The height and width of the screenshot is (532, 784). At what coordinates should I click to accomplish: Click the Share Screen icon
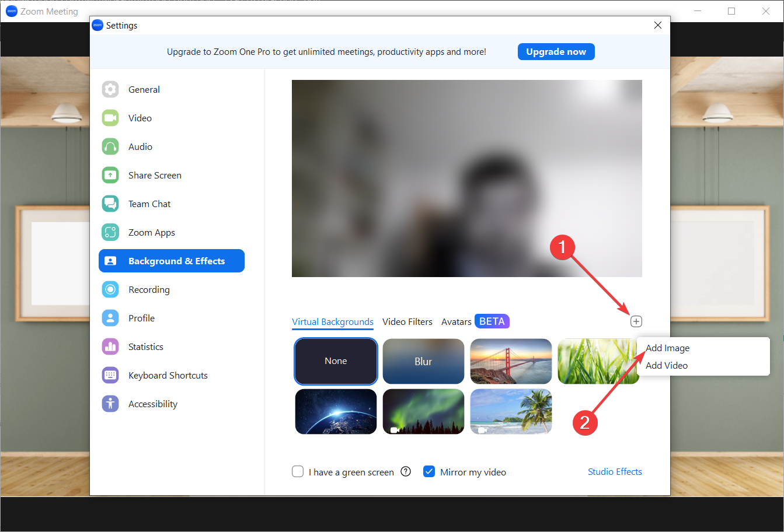pos(110,175)
